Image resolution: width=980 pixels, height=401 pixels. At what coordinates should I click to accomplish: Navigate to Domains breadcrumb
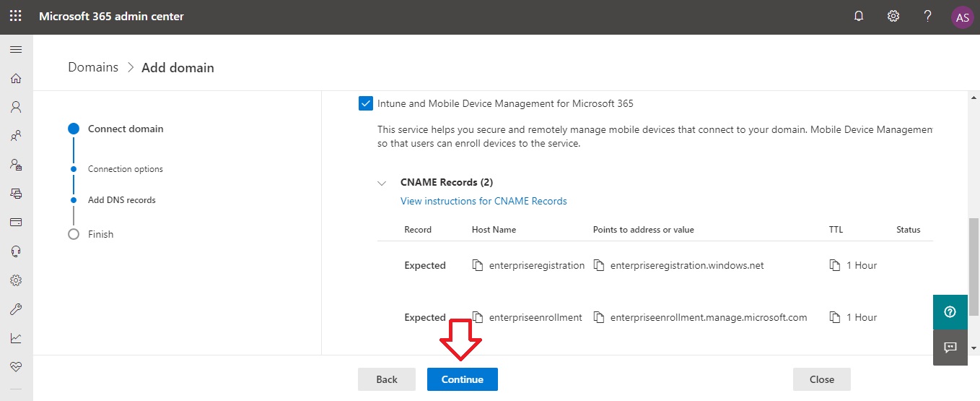point(93,67)
